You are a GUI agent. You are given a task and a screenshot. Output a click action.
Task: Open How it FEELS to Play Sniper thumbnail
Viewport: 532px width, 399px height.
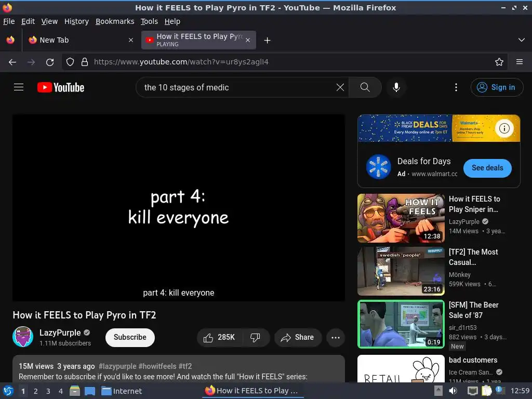click(x=401, y=218)
